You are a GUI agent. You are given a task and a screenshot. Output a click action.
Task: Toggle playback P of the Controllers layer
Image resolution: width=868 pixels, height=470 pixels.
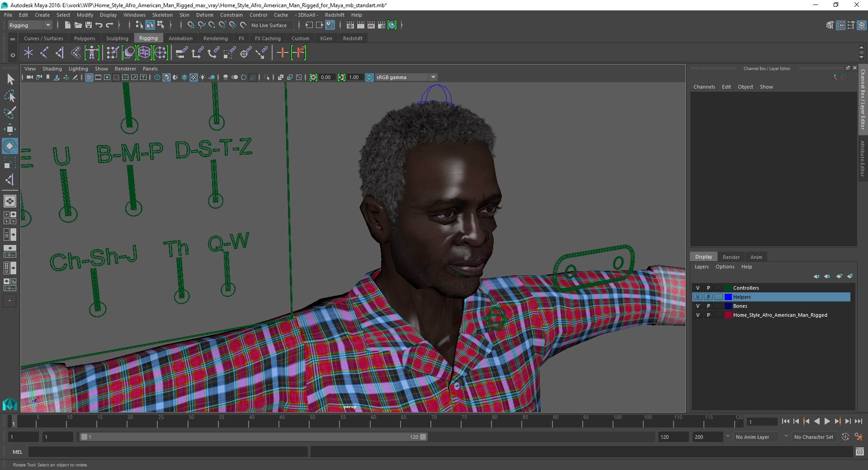tap(708, 288)
